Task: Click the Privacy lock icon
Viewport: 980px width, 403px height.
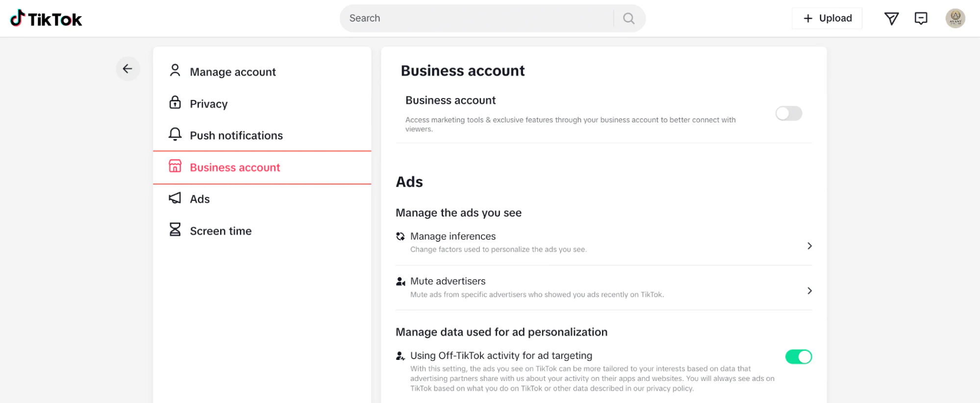Action: (175, 103)
